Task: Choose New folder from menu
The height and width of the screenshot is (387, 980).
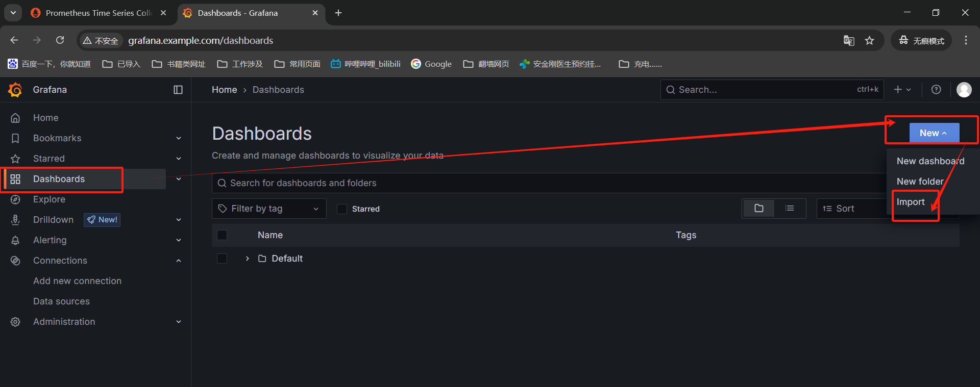Action: point(920,182)
